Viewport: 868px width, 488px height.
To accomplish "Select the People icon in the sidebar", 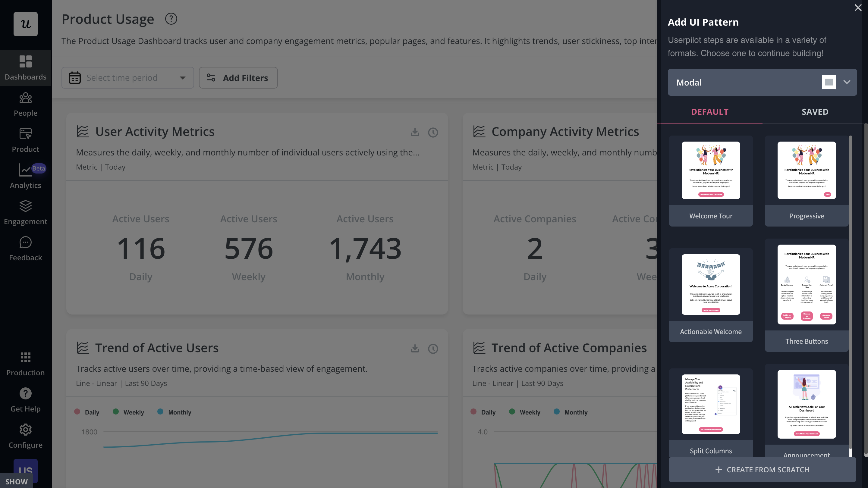I will (25, 103).
